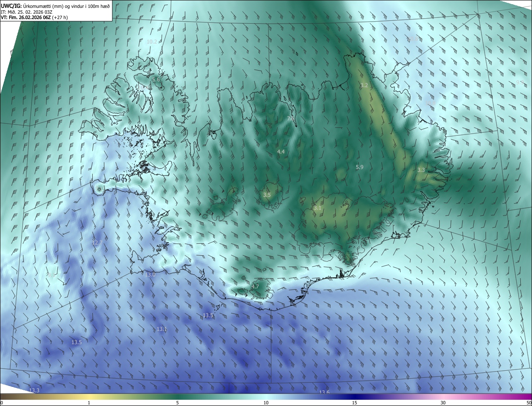Click the 3.3 value label
The width and height of the screenshot is (532, 406).
click(x=421, y=170)
